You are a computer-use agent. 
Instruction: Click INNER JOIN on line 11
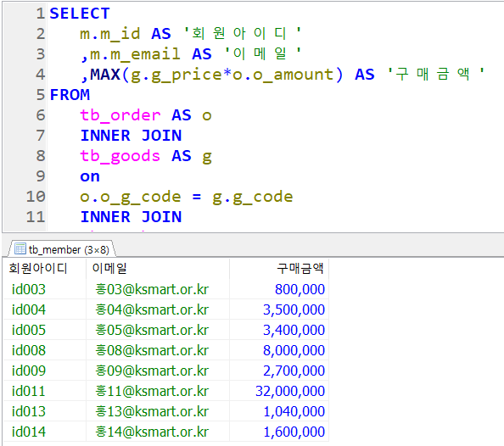(131, 217)
